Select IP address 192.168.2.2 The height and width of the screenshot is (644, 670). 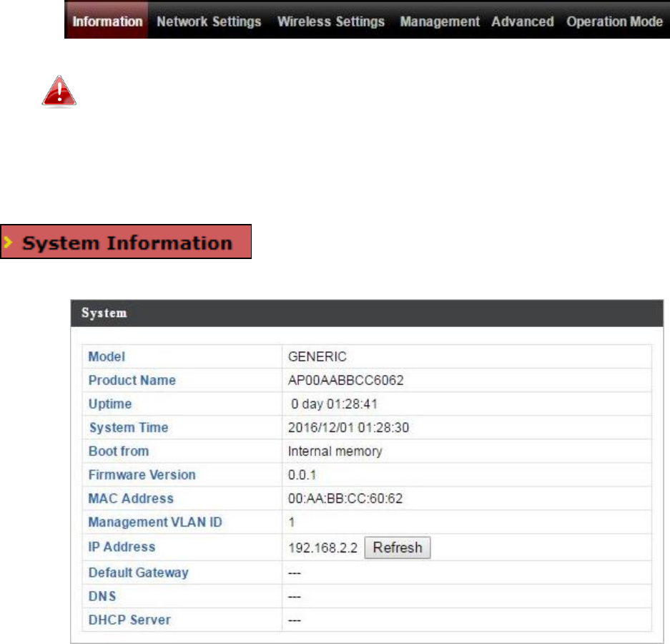[x=322, y=548]
